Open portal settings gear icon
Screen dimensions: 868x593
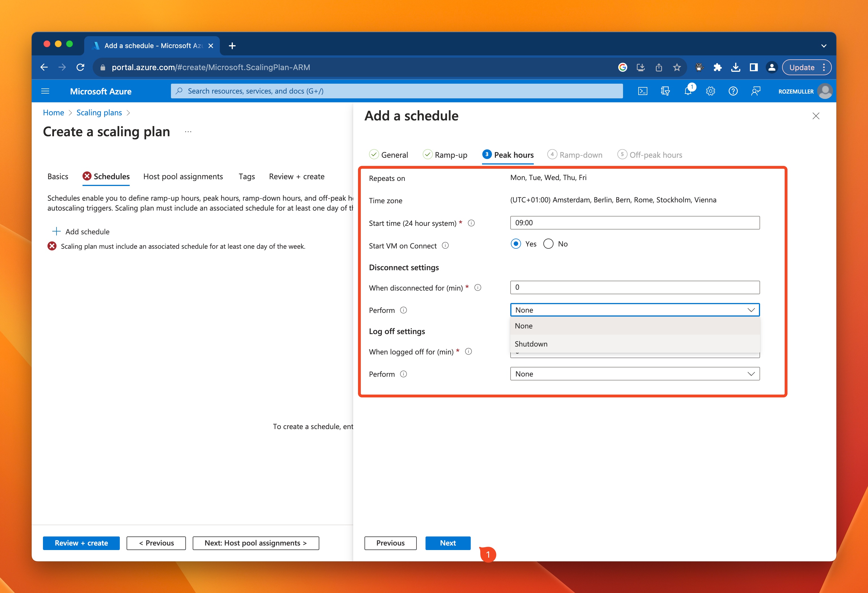(710, 91)
